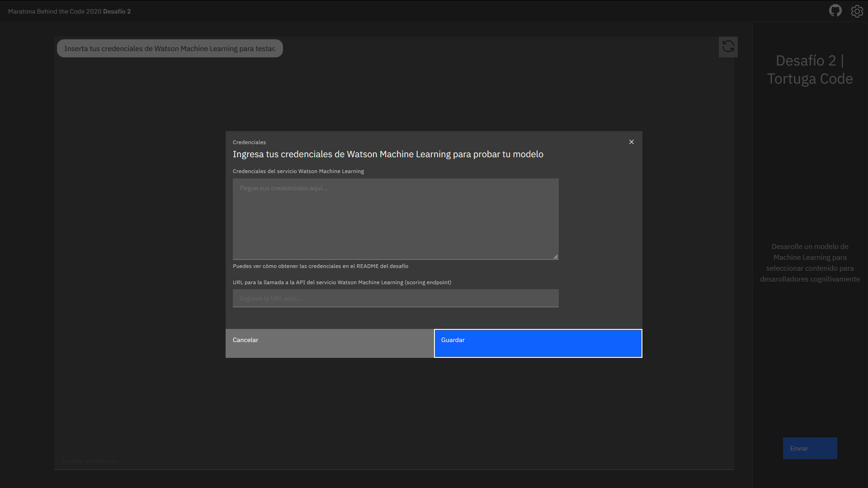This screenshot has width=868, height=488.
Task: Open the GitHub repository icon
Action: click(835, 11)
